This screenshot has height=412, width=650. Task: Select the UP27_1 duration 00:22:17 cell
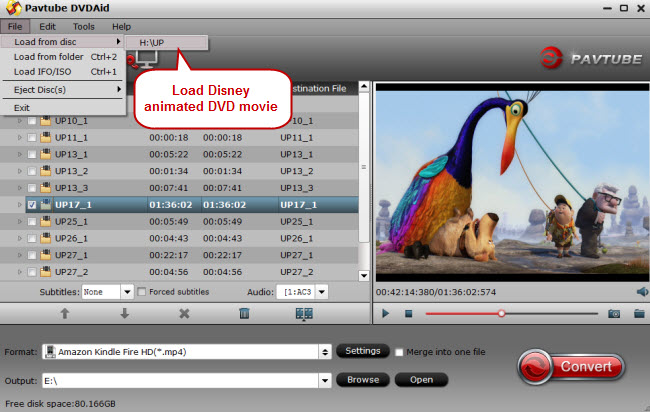169,255
